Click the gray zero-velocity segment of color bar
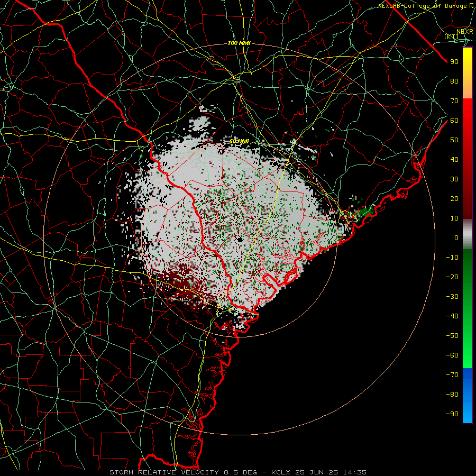 (467, 234)
